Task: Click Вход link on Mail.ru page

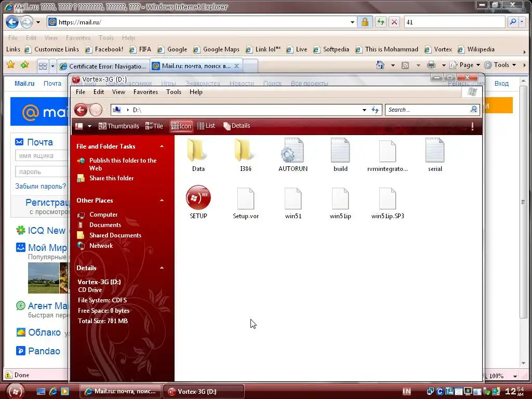Action: [x=501, y=84]
